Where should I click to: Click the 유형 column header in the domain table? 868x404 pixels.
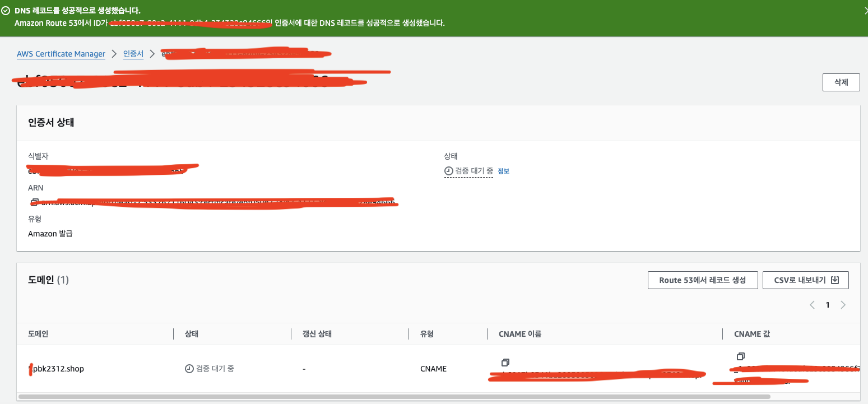(427, 334)
